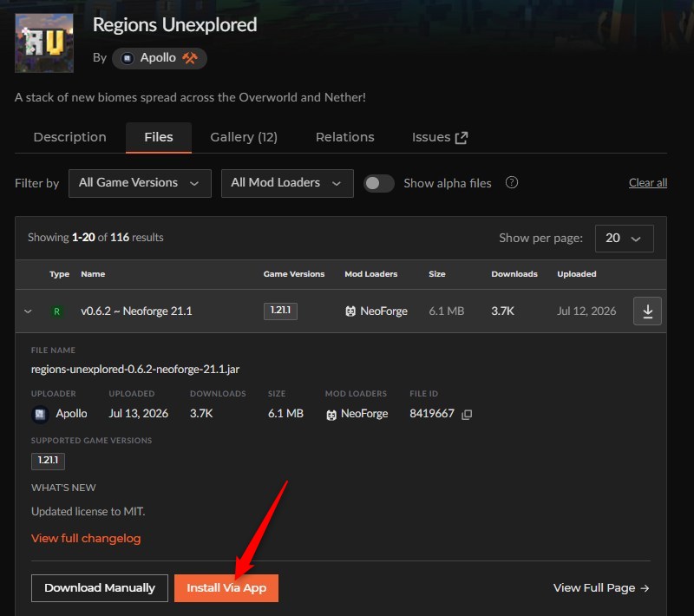Click Apollo's small avatar in the author chip
Viewport: 694px width, 616px height.
(x=128, y=58)
